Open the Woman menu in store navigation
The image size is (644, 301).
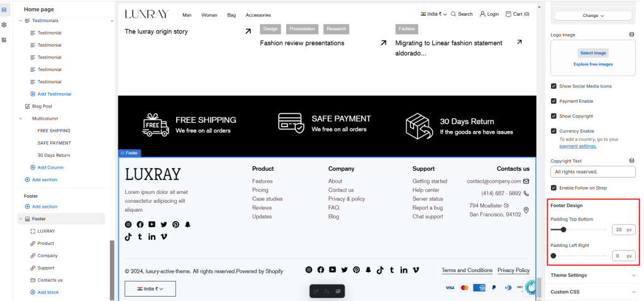209,15
